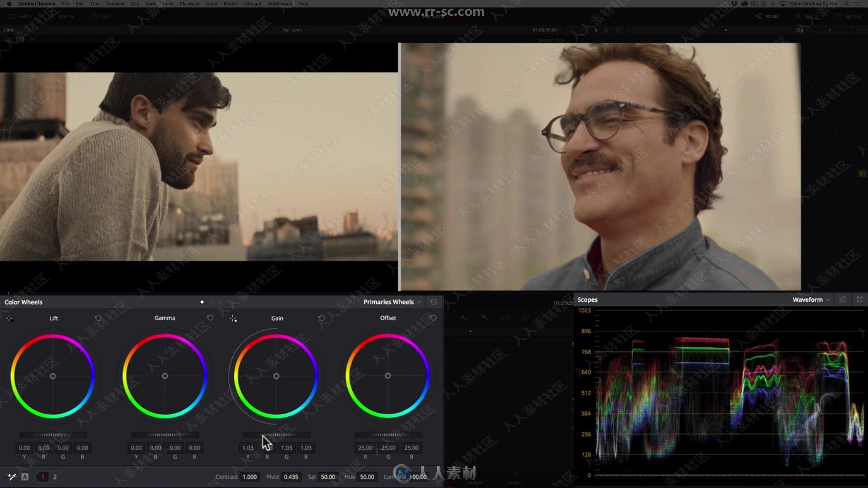
Task: Click the Offset B value field
Action: [x=411, y=448]
